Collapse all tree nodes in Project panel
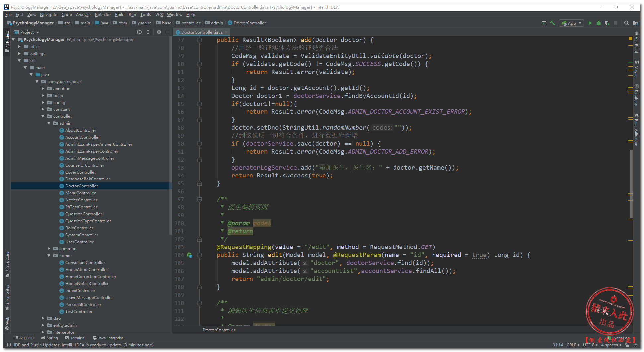Viewport: 644px width, 352px height. click(148, 32)
